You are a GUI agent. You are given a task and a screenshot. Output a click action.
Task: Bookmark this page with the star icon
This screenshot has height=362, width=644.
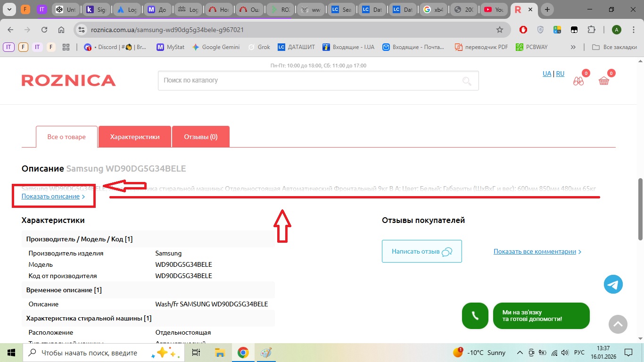tap(500, 30)
